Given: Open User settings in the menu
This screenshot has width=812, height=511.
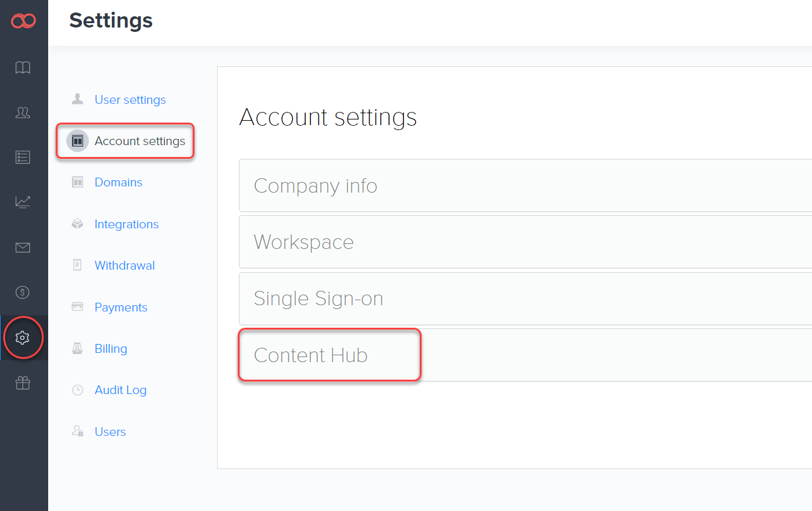Looking at the screenshot, I should coord(130,99).
